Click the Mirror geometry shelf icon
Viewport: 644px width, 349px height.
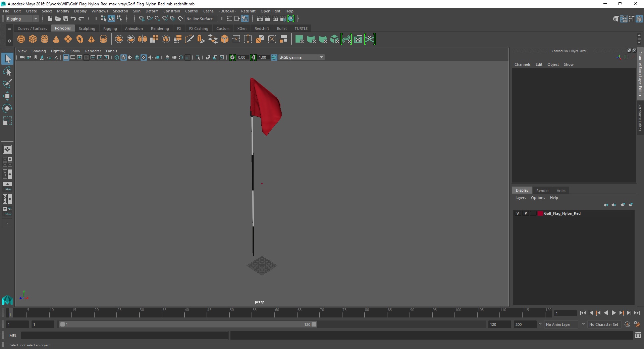point(143,39)
